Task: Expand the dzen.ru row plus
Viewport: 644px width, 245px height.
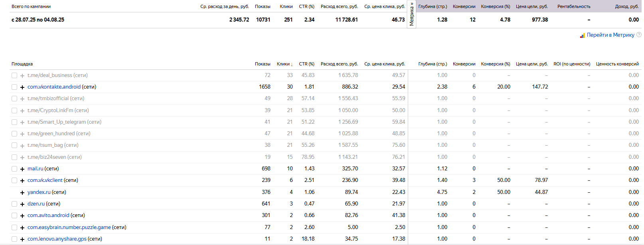Action: click(x=22, y=204)
